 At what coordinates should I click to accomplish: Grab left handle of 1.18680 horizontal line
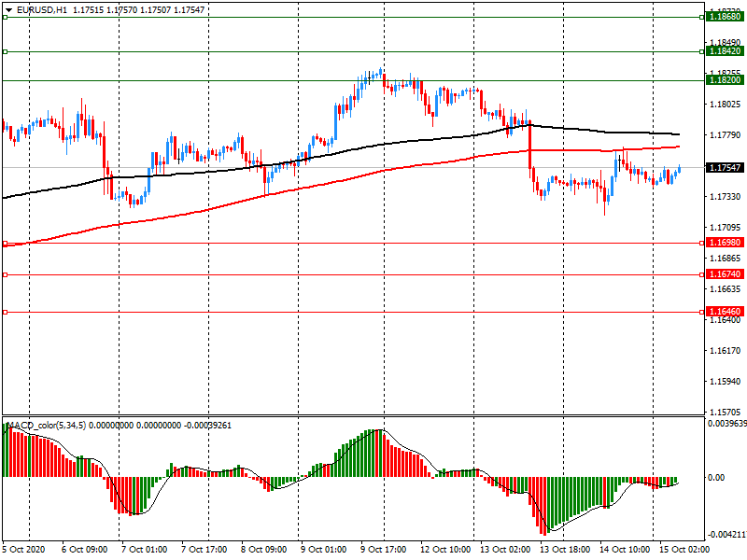click(x=6, y=17)
